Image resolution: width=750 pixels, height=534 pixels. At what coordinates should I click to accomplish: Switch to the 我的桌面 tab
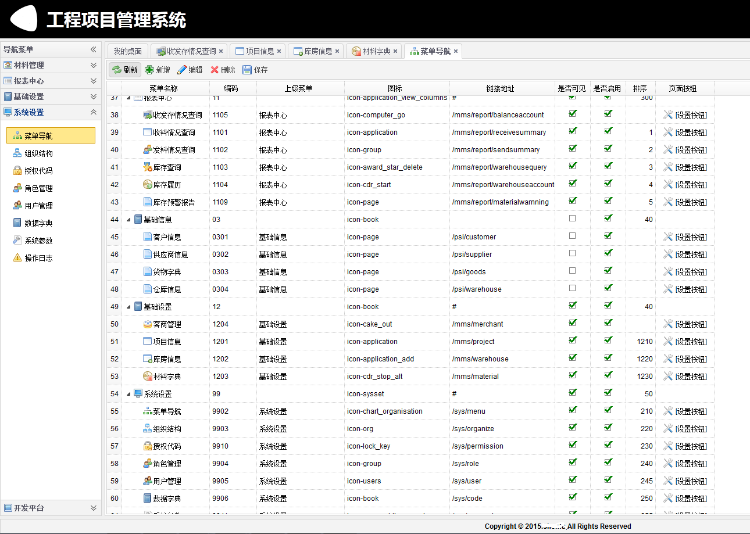127,51
